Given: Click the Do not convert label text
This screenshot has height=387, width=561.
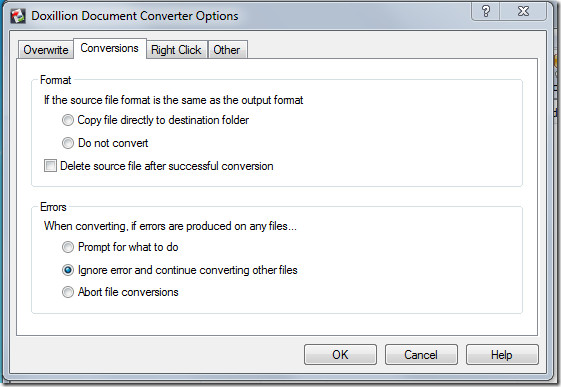Looking at the screenshot, I should [x=113, y=143].
